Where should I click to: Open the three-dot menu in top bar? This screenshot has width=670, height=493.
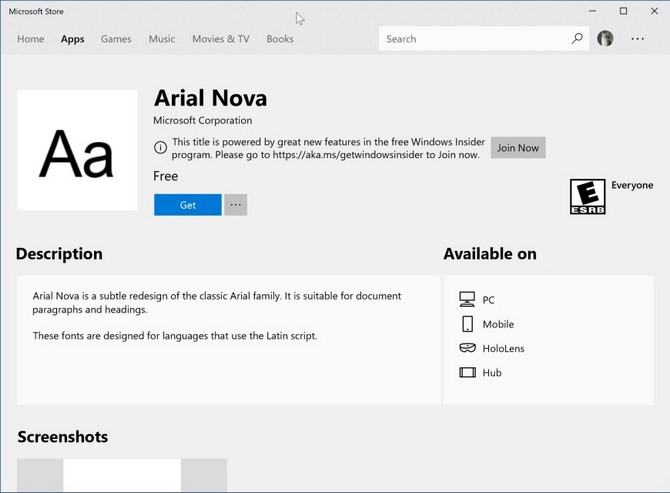coord(638,39)
